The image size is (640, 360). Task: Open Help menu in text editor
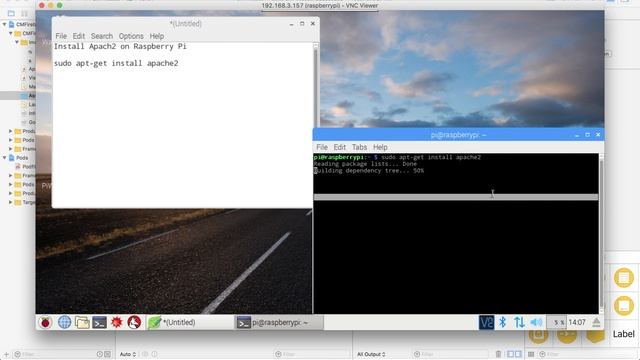[x=157, y=36]
